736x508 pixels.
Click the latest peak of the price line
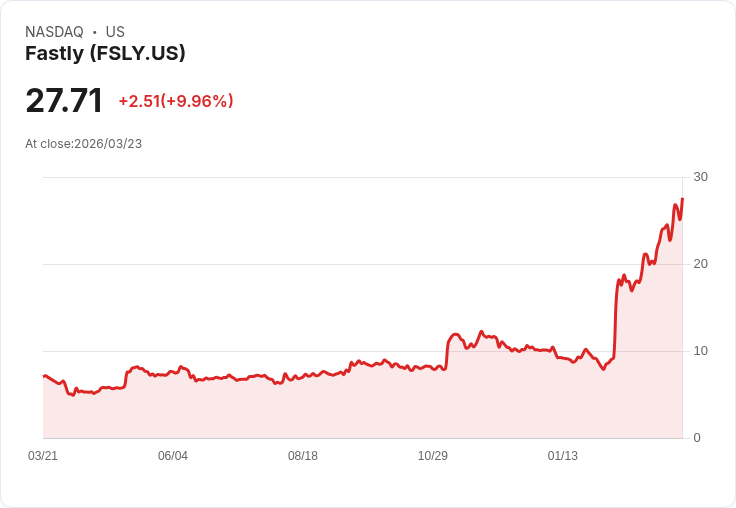tap(682, 199)
